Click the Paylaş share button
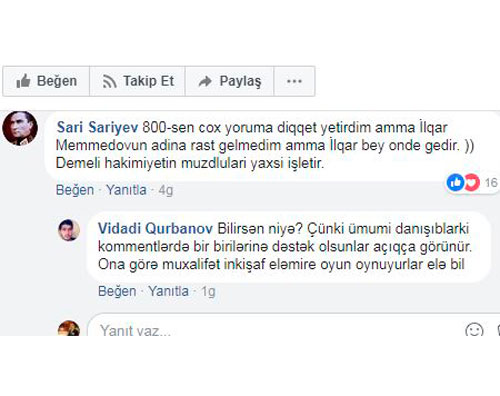The height and width of the screenshot is (396, 500). (229, 81)
